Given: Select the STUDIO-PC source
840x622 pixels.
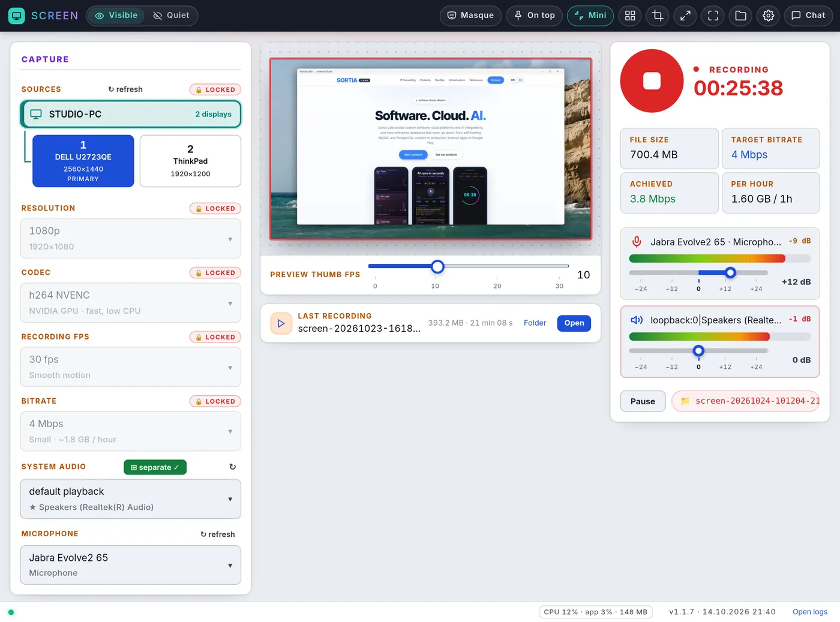Looking at the screenshot, I should pos(131,114).
